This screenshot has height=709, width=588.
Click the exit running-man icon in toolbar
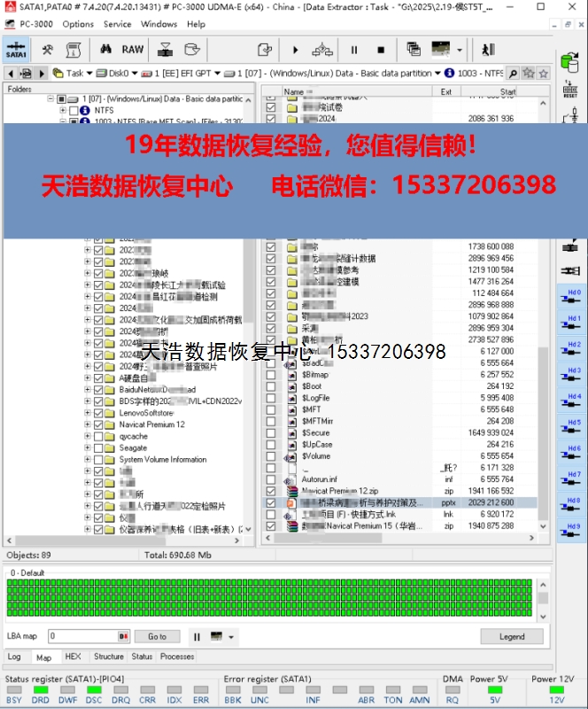coord(488,50)
